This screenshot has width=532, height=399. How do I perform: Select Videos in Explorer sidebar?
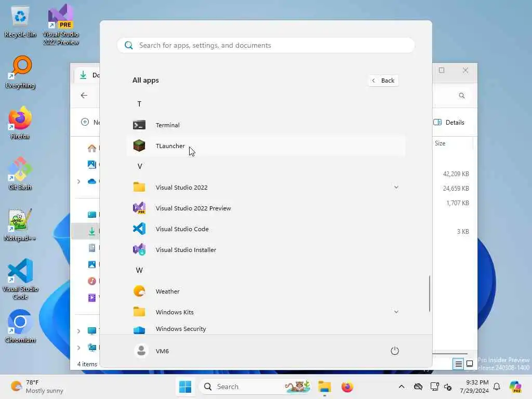[92, 298]
